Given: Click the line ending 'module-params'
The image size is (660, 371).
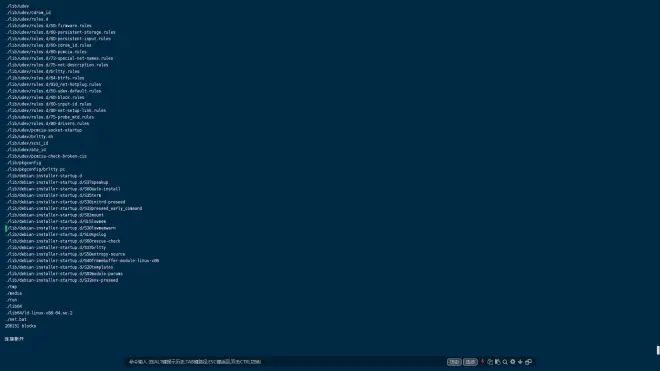Looking at the screenshot, I should point(64,274).
